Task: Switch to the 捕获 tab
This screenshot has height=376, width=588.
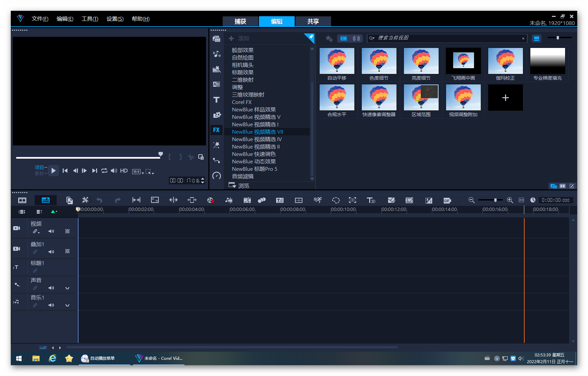Action: 240,21
